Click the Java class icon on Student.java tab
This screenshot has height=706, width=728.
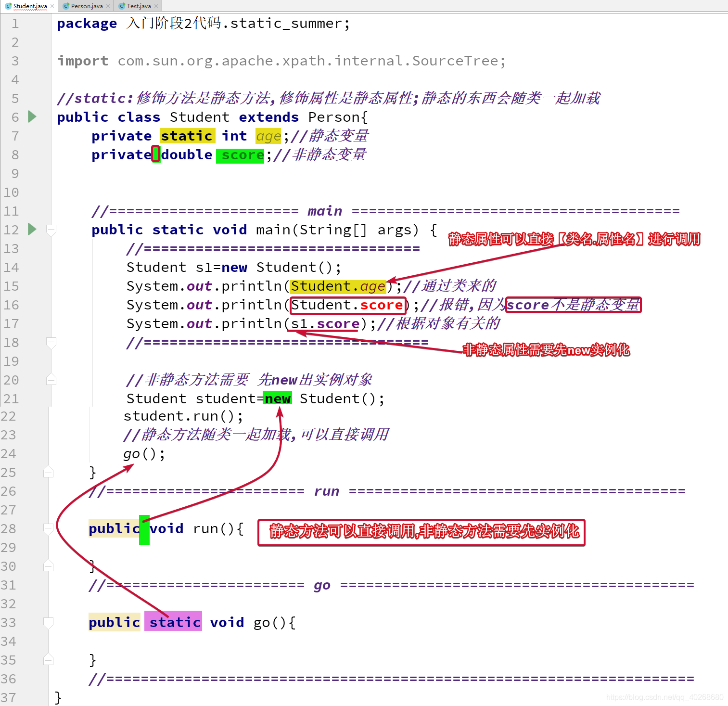pos(8,6)
